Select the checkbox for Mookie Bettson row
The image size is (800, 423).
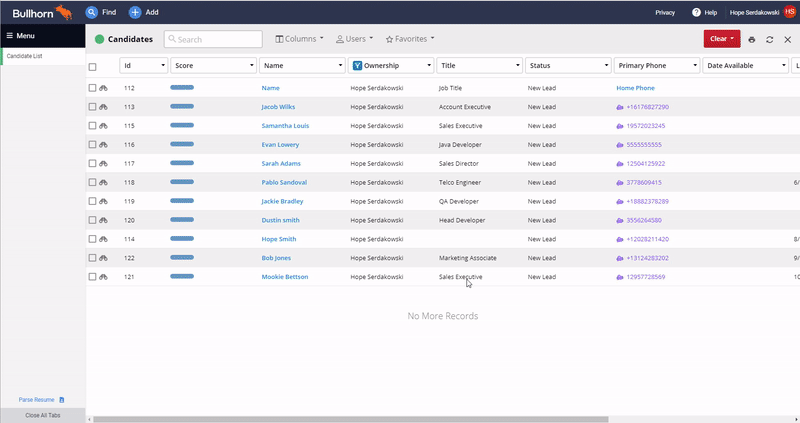coord(93,277)
